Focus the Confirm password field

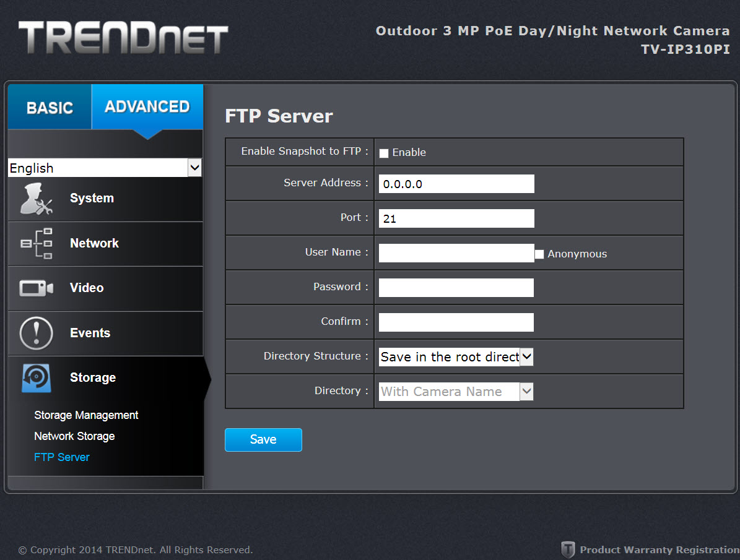[x=456, y=322]
